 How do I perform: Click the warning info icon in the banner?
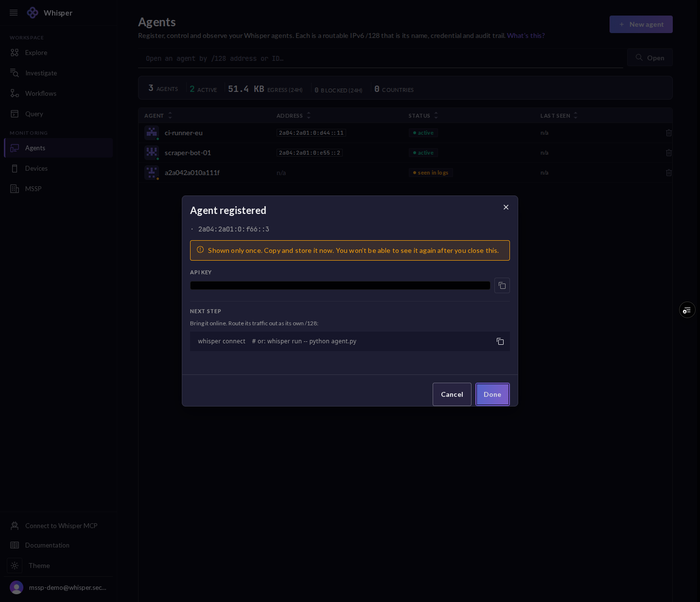(x=200, y=250)
